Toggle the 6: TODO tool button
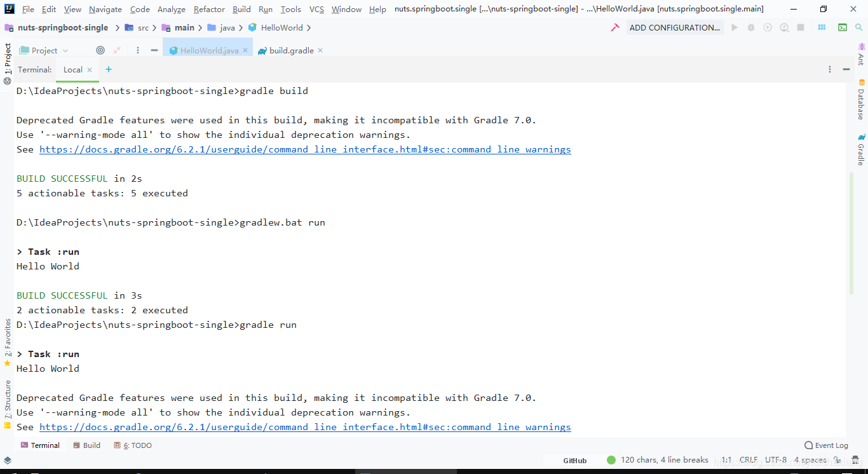The image size is (868, 474). (133, 445)
